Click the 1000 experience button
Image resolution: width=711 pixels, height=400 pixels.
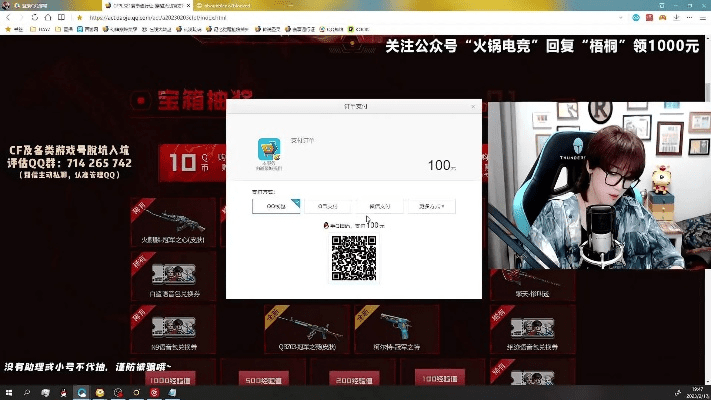pyautogui.click(x=170, y=380)
